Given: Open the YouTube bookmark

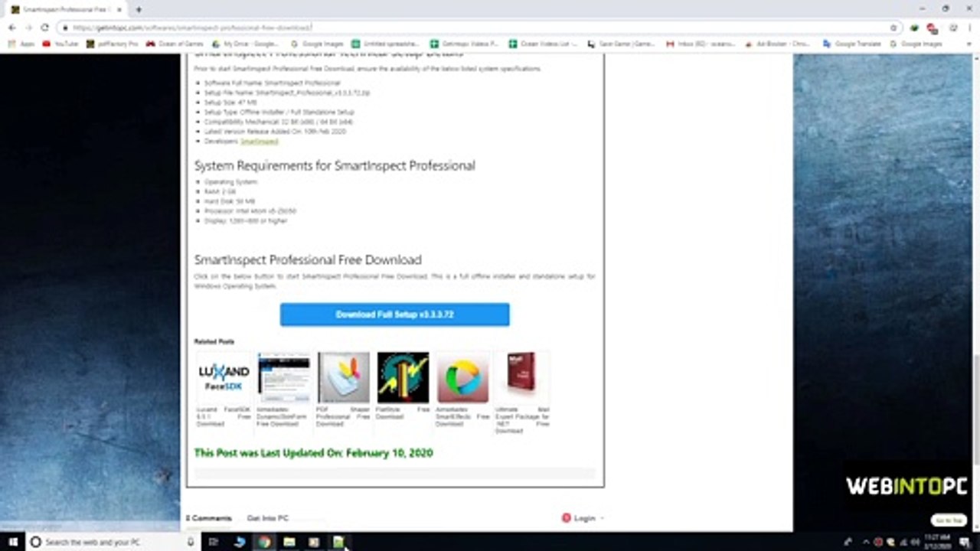Looking at the screenshot, I should click(60, 44).
